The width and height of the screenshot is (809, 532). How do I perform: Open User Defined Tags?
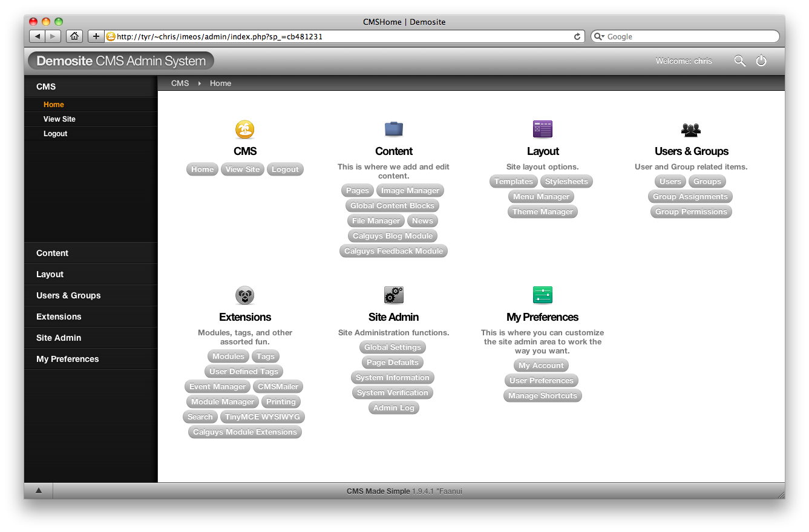click(244, 372)
